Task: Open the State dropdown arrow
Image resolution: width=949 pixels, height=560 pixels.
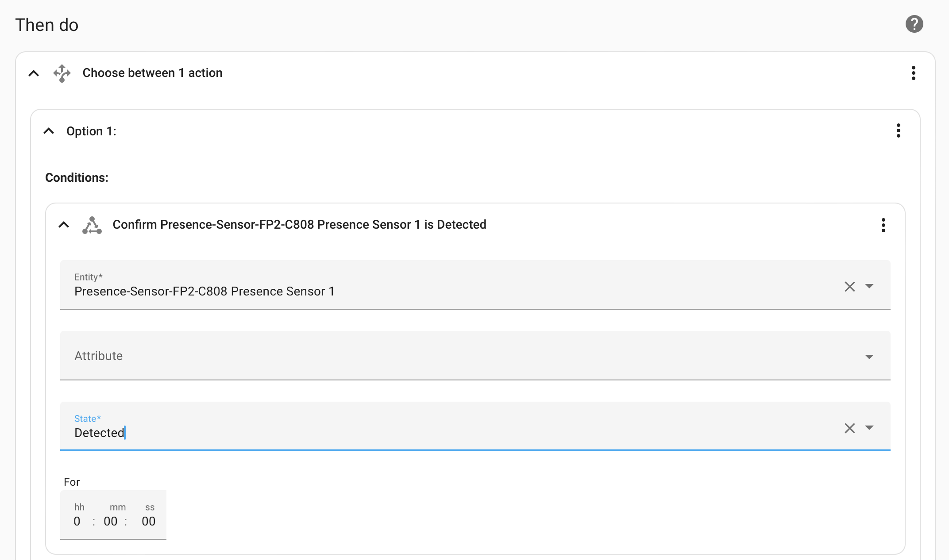Action: click(870, 428)
